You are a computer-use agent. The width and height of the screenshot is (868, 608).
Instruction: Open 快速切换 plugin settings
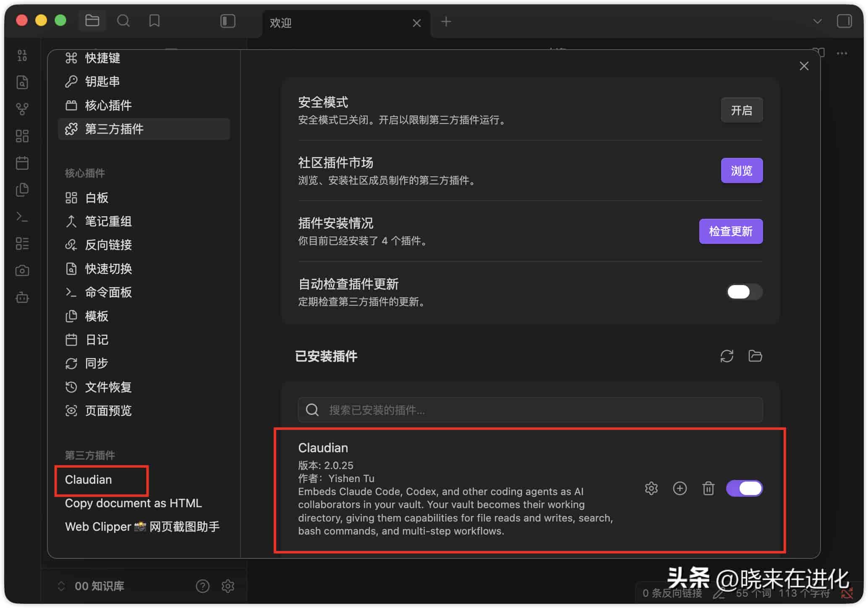tap(144, 269)
